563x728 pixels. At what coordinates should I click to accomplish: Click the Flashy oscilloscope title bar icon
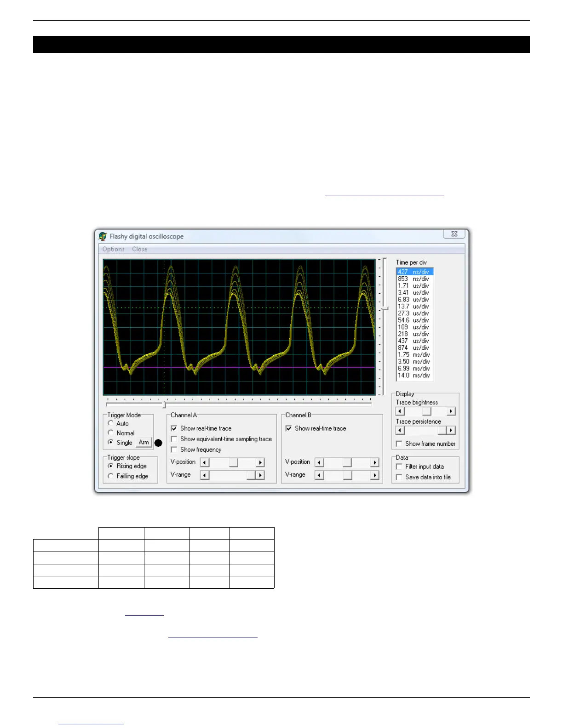point(103,236)
